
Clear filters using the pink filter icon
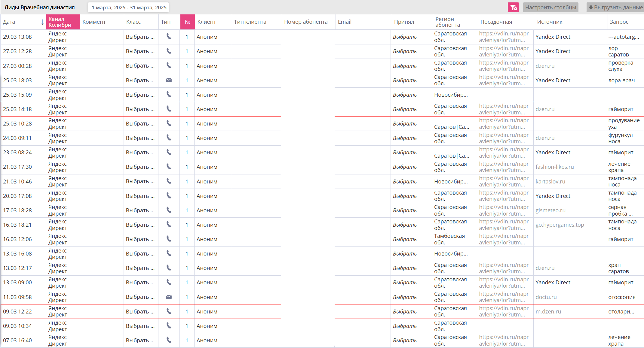pos(513,8)
